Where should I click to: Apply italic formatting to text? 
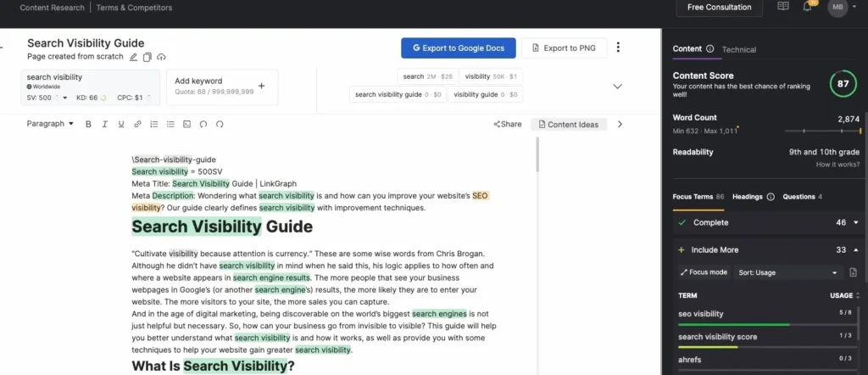(104, 124)
